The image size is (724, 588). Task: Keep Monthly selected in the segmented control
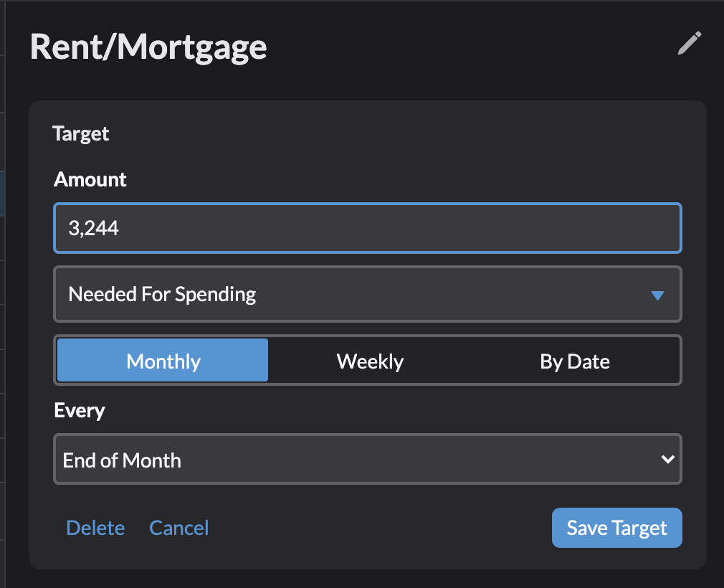point(162,361)
